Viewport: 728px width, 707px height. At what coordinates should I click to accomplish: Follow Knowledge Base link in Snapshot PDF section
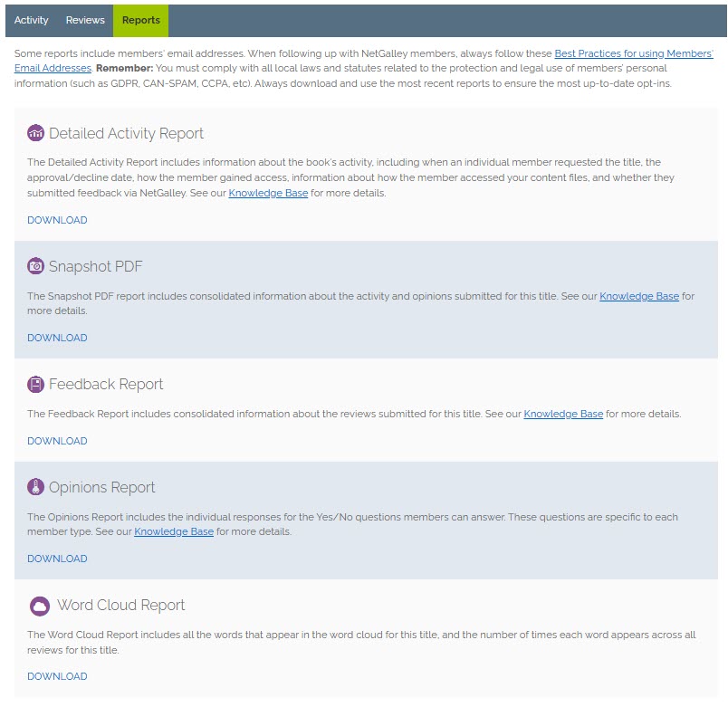[x=638, y=296]
